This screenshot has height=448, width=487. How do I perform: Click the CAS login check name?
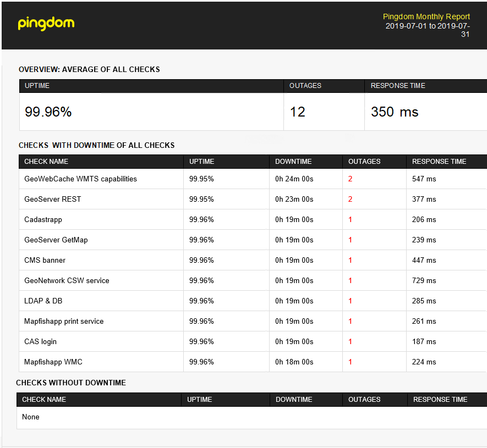pyautogui.click(x=40, y=341)
